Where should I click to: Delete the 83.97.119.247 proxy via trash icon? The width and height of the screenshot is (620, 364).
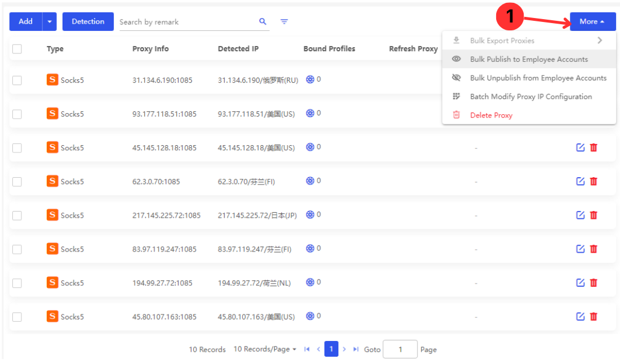pos(594,249)
